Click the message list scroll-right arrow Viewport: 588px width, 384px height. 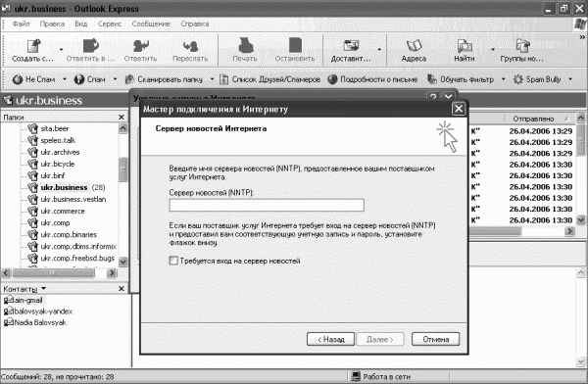point(569,231)
